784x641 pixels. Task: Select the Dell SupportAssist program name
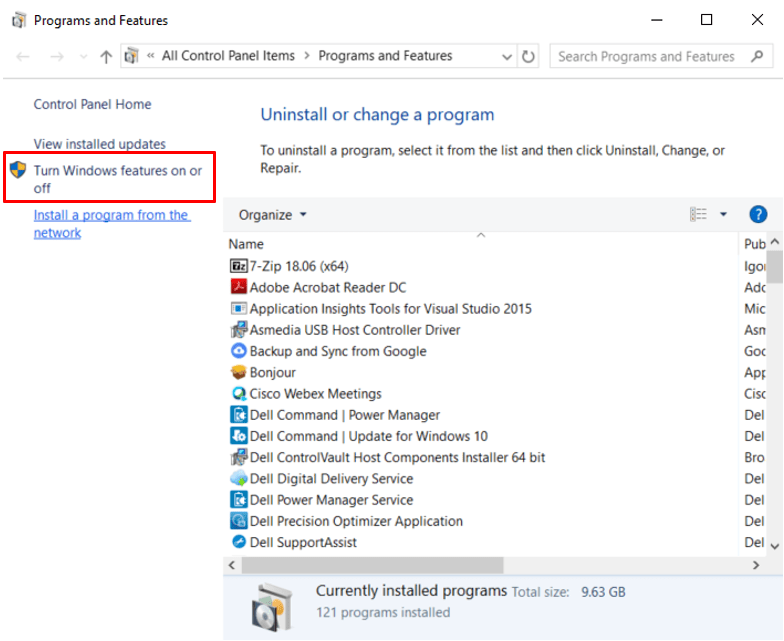click(303, 542)
